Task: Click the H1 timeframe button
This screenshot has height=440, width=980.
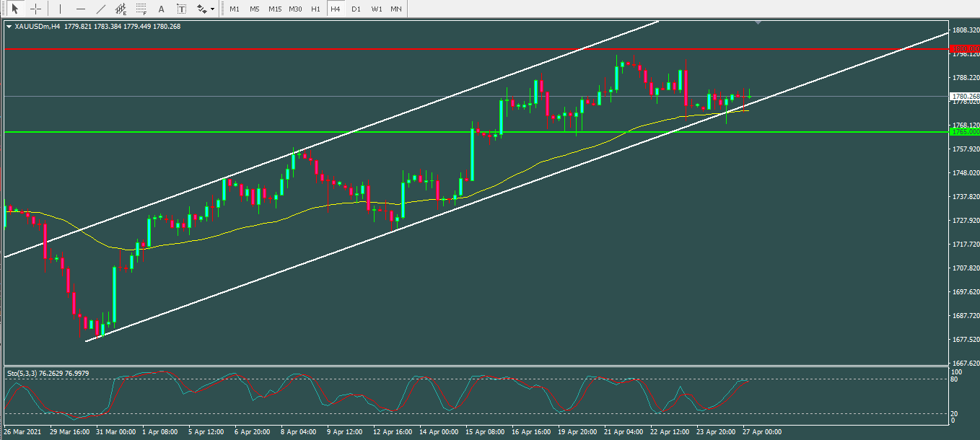Action: [x=315, y=9]
